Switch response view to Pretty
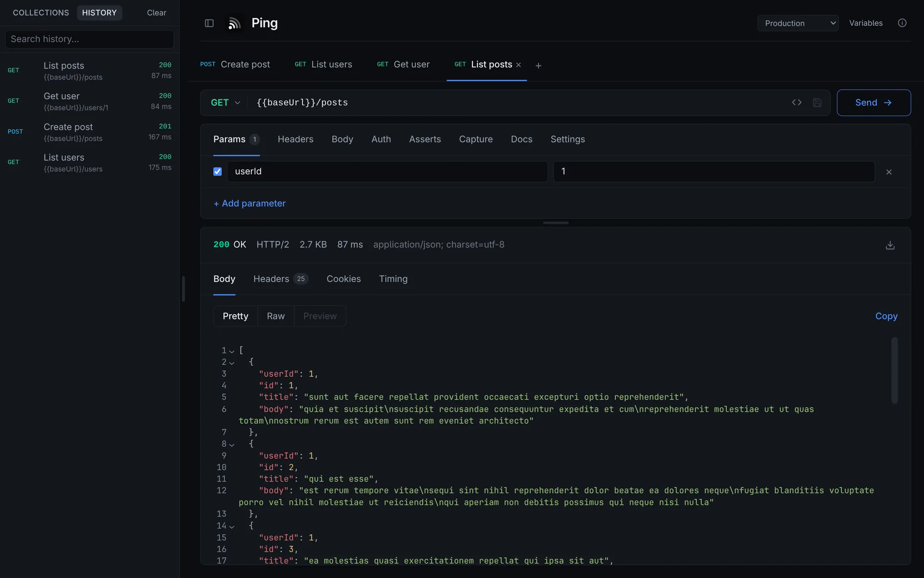Viewport: 924px width, 578px height. pos(236,316)
